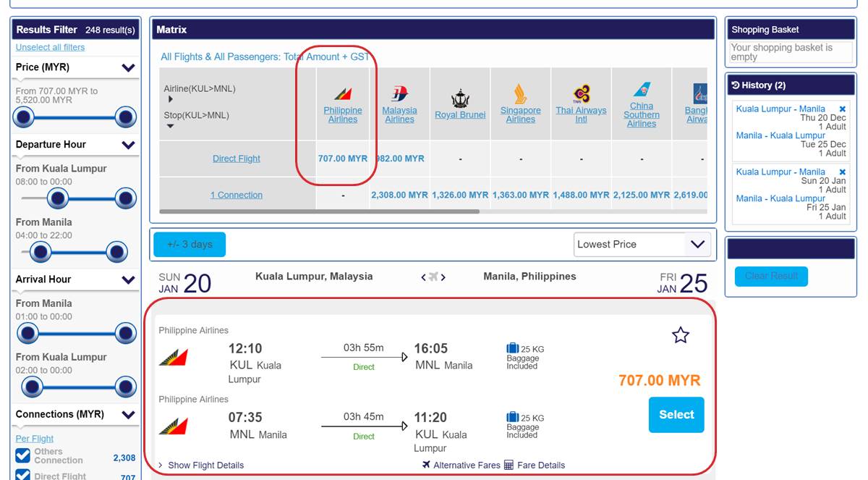Toggle Airline(KUL>MNL) sort arrow

click(x=171, y=99)
